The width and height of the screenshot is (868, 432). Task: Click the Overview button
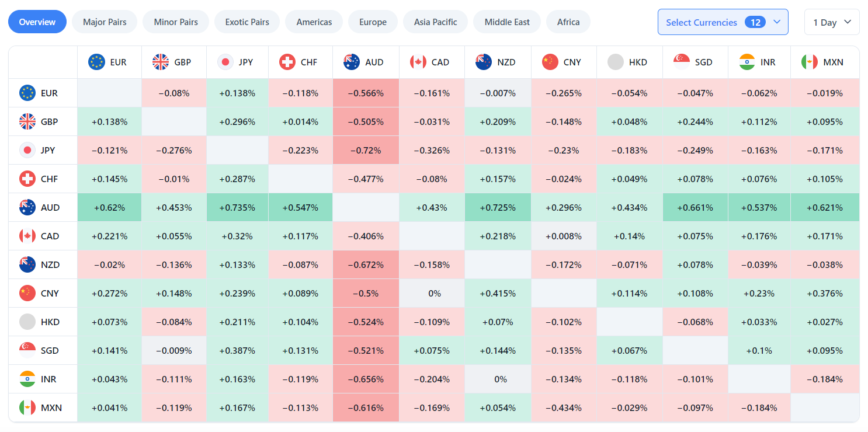click(37, 22)
